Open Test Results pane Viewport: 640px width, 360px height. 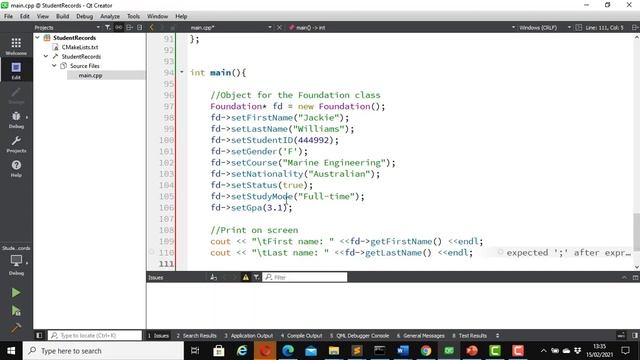coord(469,336)
